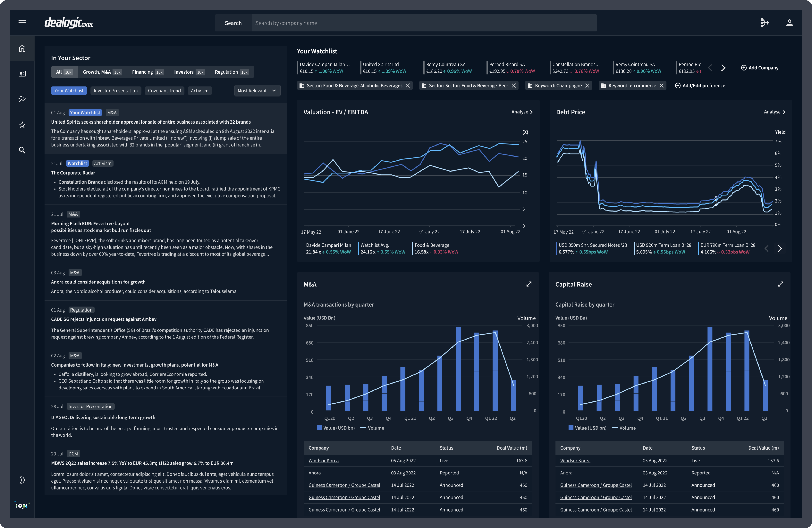Show next debt instruments with chevron

pos(780,249)
